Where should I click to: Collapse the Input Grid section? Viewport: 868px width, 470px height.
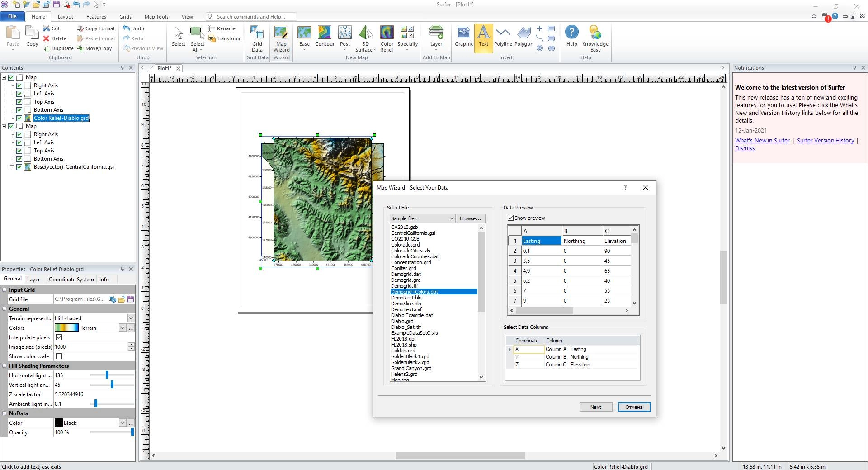[4, 290]
